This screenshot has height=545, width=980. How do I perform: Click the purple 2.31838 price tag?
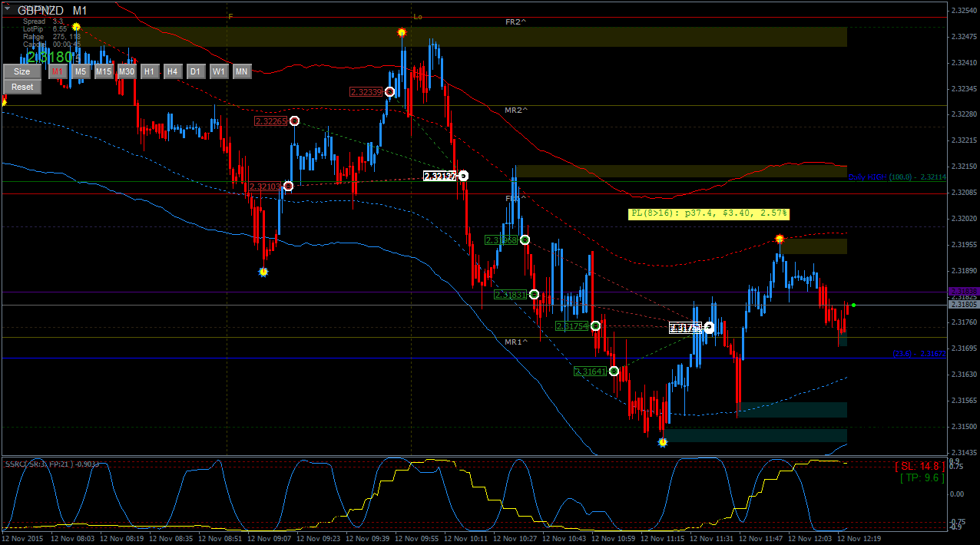point(964,292)
